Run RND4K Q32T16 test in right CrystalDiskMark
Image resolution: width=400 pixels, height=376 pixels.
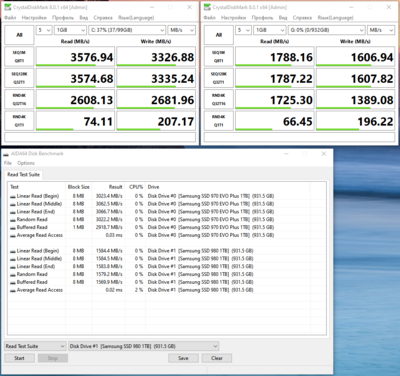point(219,99)
